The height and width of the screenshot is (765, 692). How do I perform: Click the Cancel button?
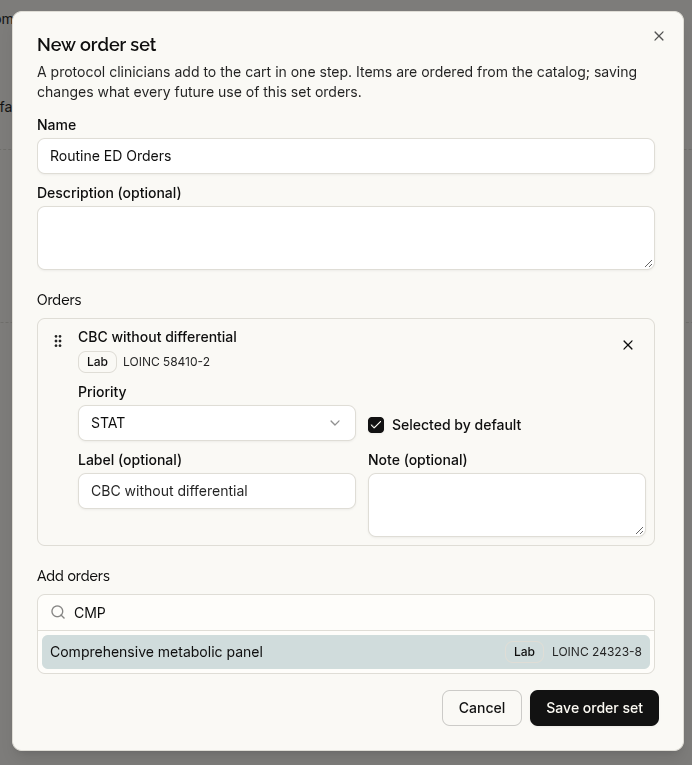coord(482,708)
